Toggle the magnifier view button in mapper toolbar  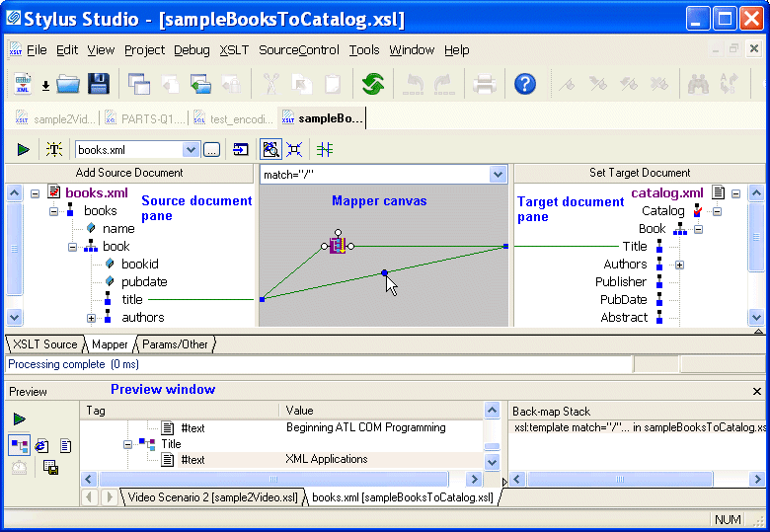point(269,149)
